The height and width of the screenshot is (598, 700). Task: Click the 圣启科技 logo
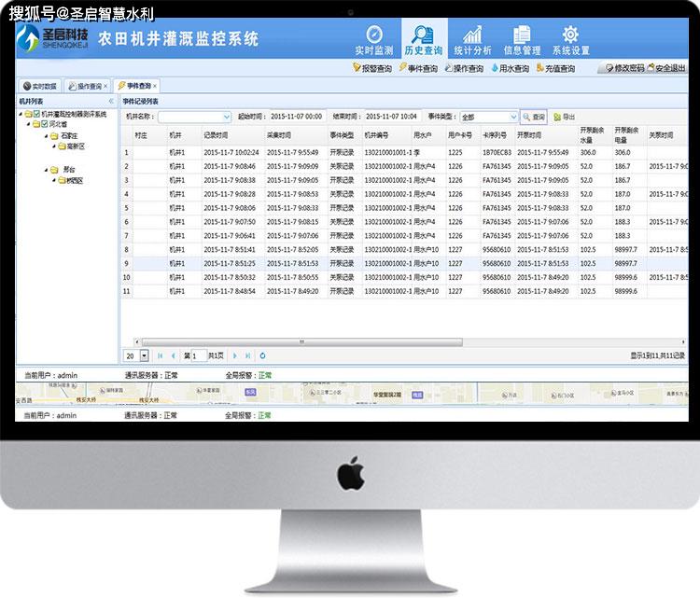click(x=52, y=38)
